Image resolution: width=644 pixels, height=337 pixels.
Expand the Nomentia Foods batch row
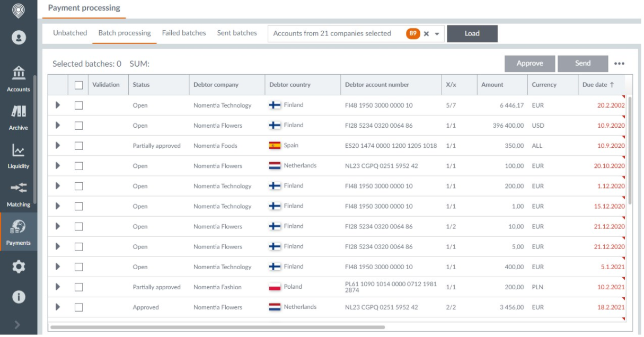click(58, 145)
